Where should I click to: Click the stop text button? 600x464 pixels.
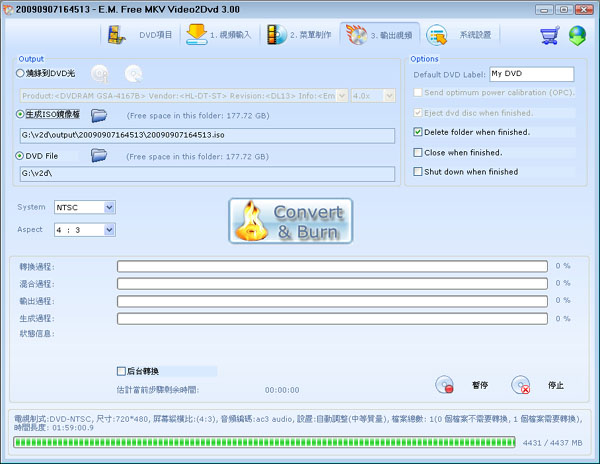(556, 385)
